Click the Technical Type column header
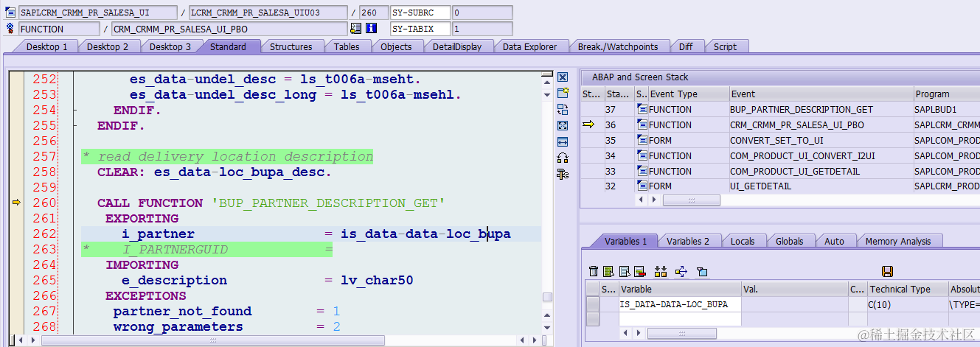This screenshot has height=347, width=980. [907, 289]
